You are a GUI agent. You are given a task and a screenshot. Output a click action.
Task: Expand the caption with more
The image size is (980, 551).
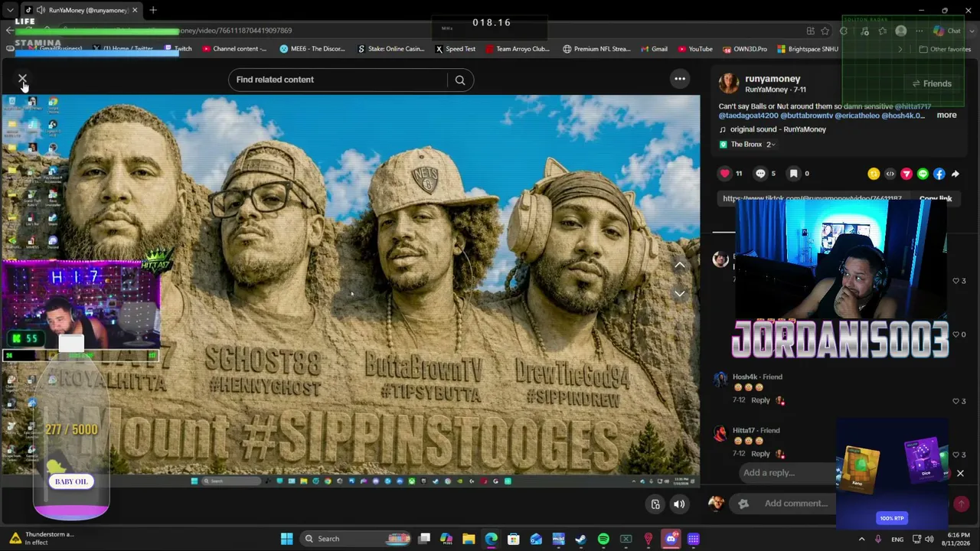946,115
